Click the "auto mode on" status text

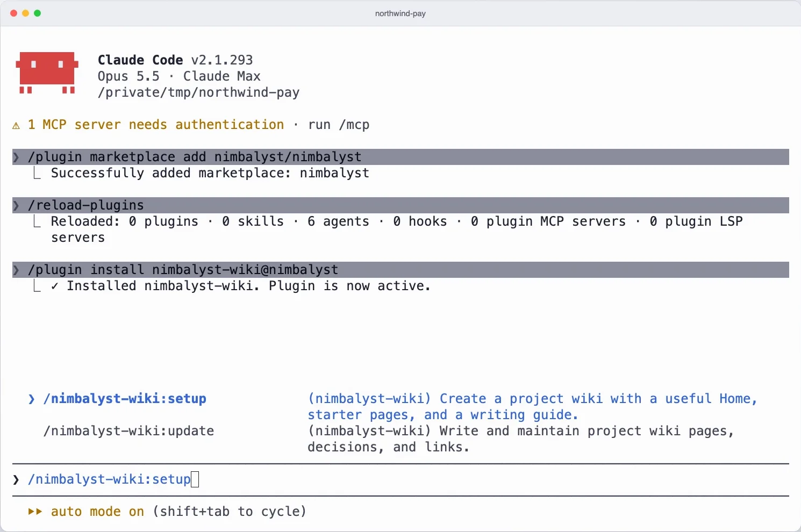coord(97,512)
